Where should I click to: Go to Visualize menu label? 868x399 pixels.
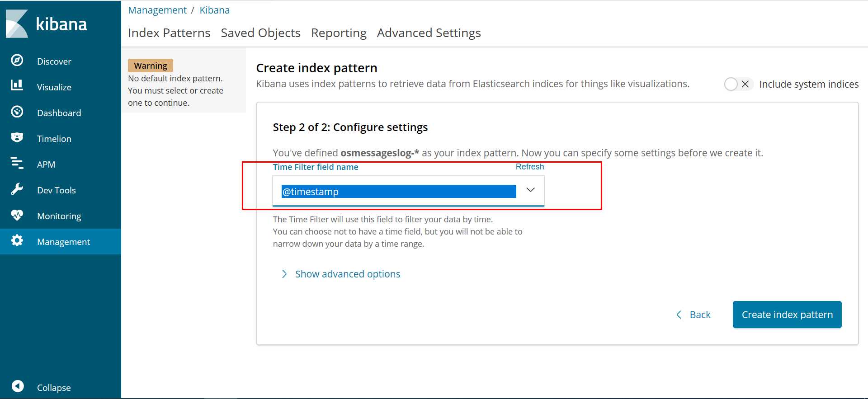click(x=54, y=87)
